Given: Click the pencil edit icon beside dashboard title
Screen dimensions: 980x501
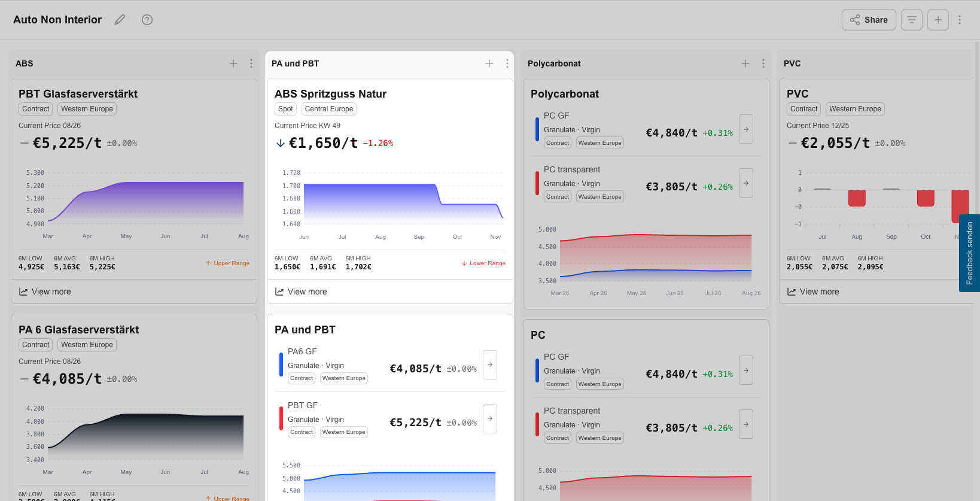Looking at the screenshot, I should tap(120, 20).
